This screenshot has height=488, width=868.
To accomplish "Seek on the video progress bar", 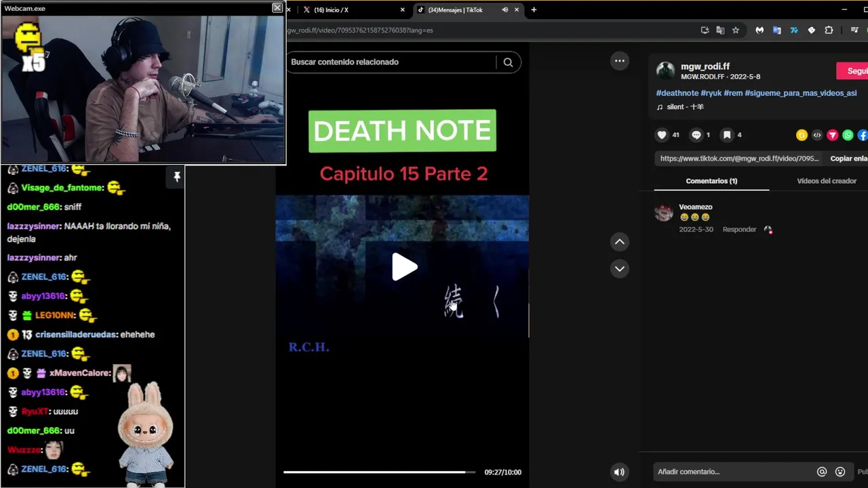I will pos(379,472).
